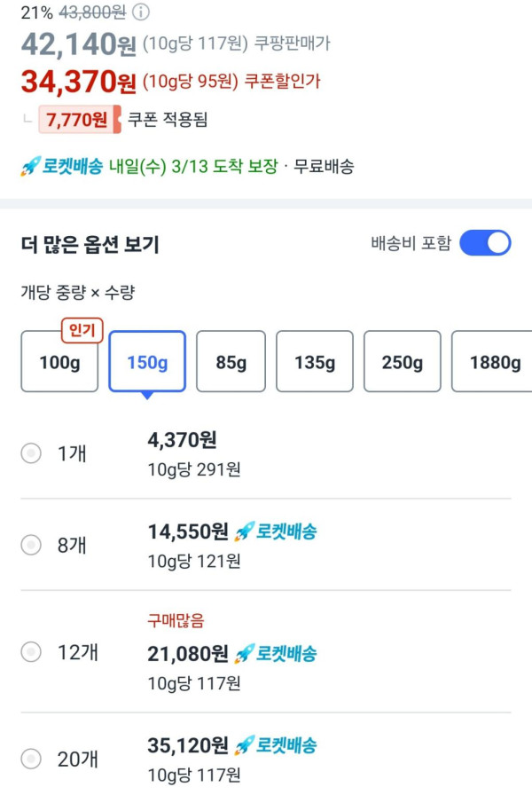The width and height of the screenshot is (532, 795).
Task: Click the info icon next to 43,800원
Action: click(141, 12)
